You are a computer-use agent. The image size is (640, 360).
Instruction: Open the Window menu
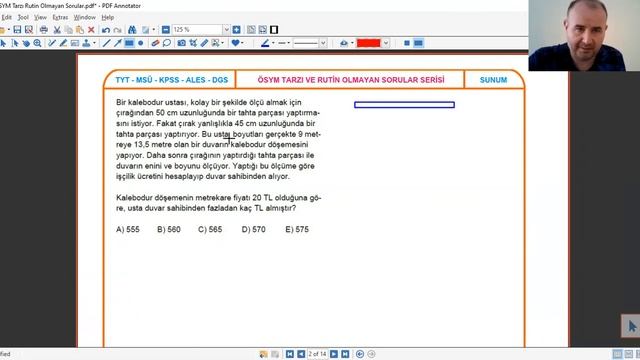(x=84, y=18)
